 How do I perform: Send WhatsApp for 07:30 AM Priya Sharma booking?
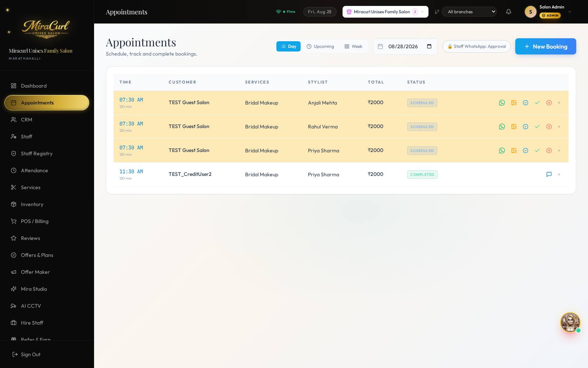coord(502,151)
